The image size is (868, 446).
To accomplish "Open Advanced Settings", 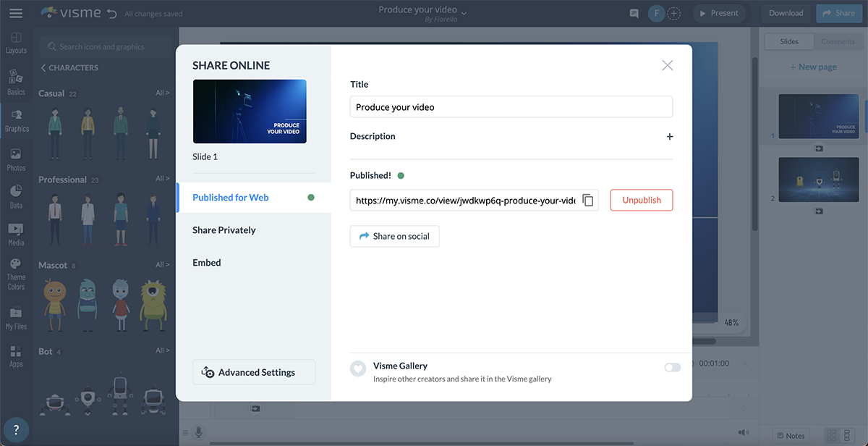I will pyautogui.click(x=254, y=372).
